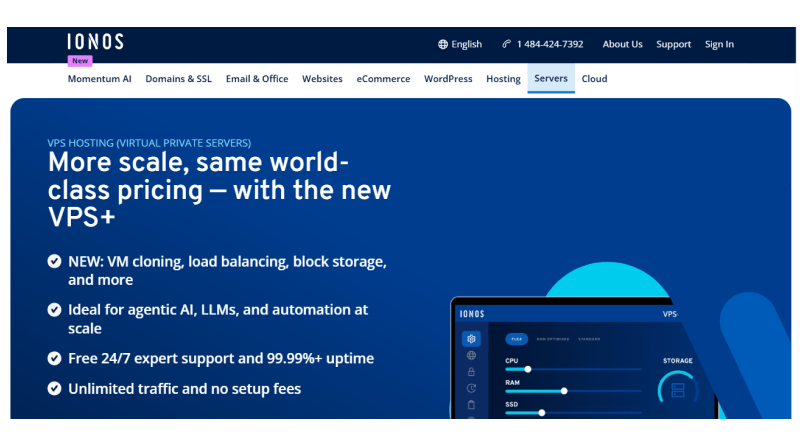This screenshot has height=445, width=800.
Task: Call the 1 484-424-7392 number link
Action: [549, 44]
